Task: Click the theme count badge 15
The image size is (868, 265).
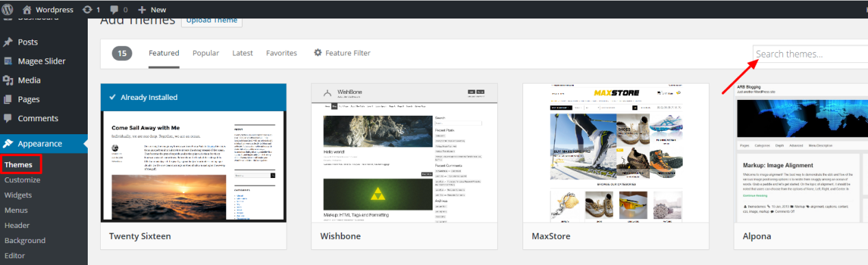Action: [122, 53]
